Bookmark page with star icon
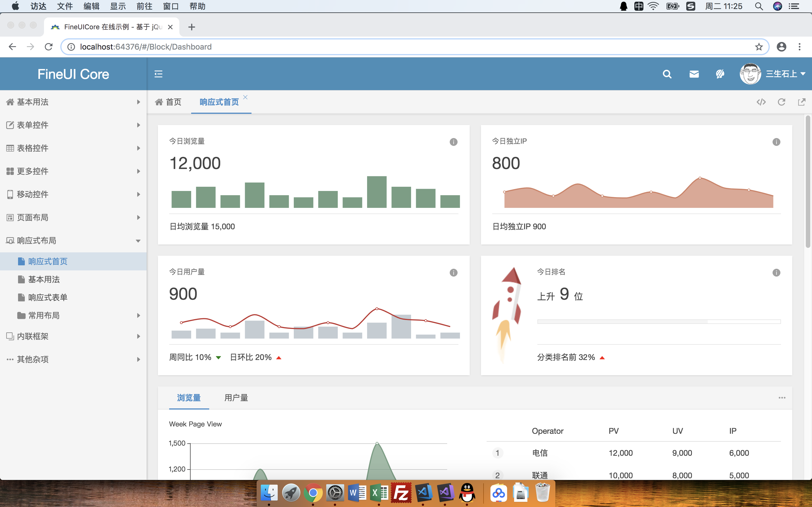Viewport: 812px width, 507px height. [x=759, y=47]
